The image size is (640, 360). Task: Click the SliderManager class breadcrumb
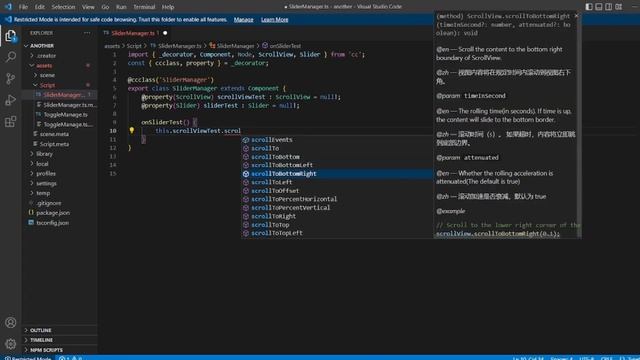click(x=232, y=46)
